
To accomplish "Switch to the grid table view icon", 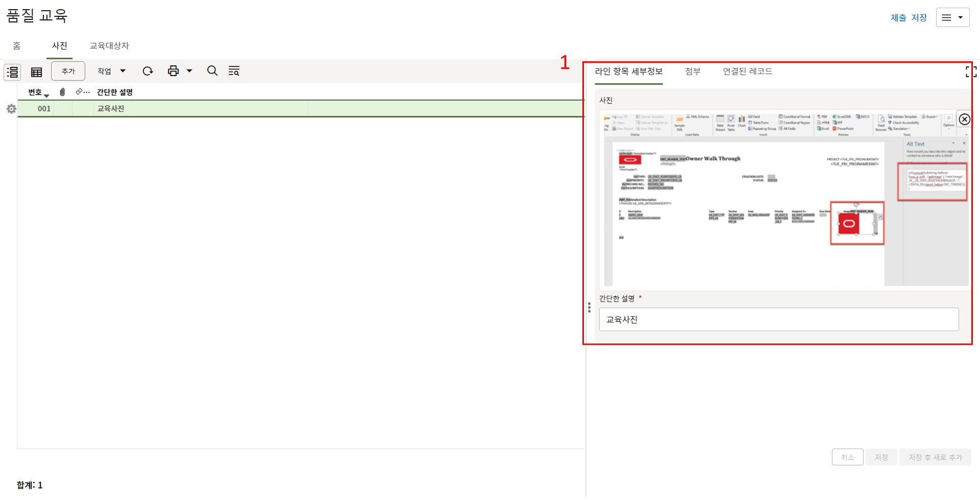I will 36,72.
